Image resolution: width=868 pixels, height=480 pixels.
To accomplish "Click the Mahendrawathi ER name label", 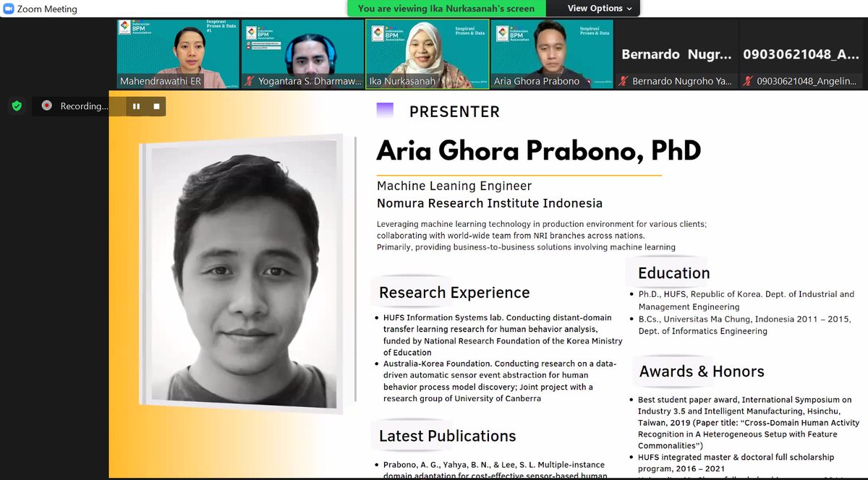I will [x=160, y=82].
